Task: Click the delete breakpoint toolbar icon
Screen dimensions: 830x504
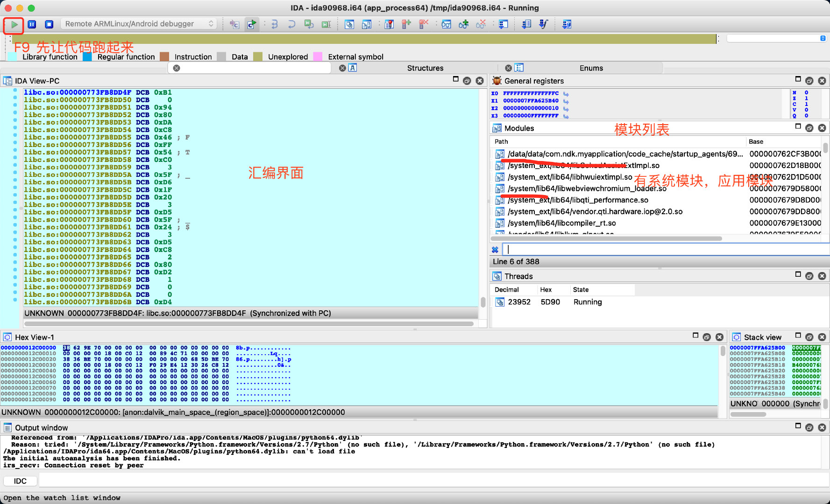Action: coord(424,24)
